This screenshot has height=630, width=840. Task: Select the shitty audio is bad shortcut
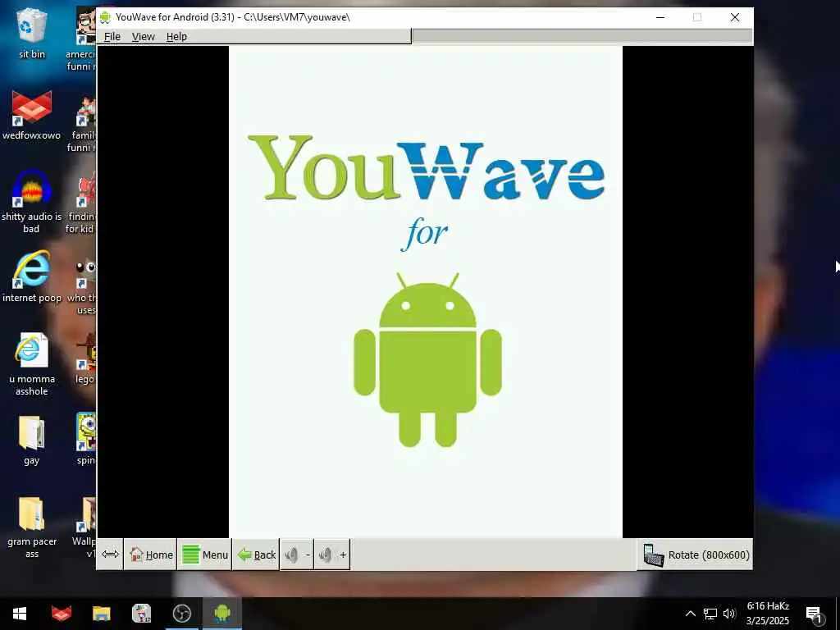pos(32,202)
